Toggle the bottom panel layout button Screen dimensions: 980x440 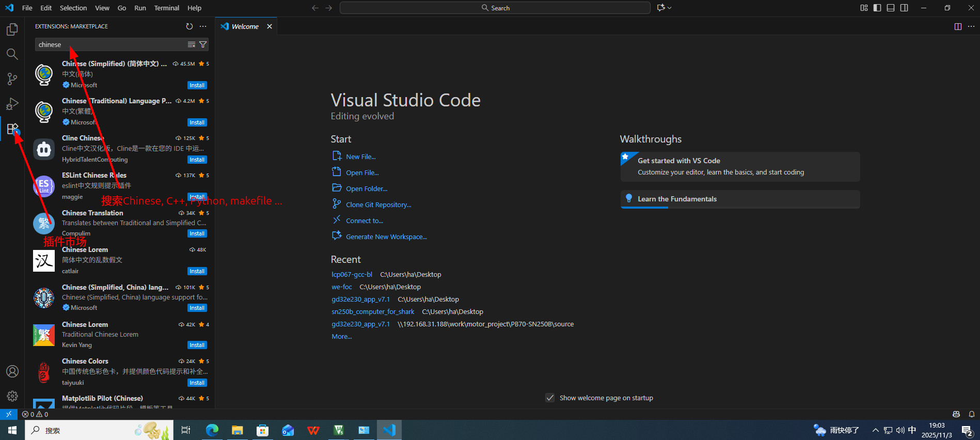pos(891,8)
